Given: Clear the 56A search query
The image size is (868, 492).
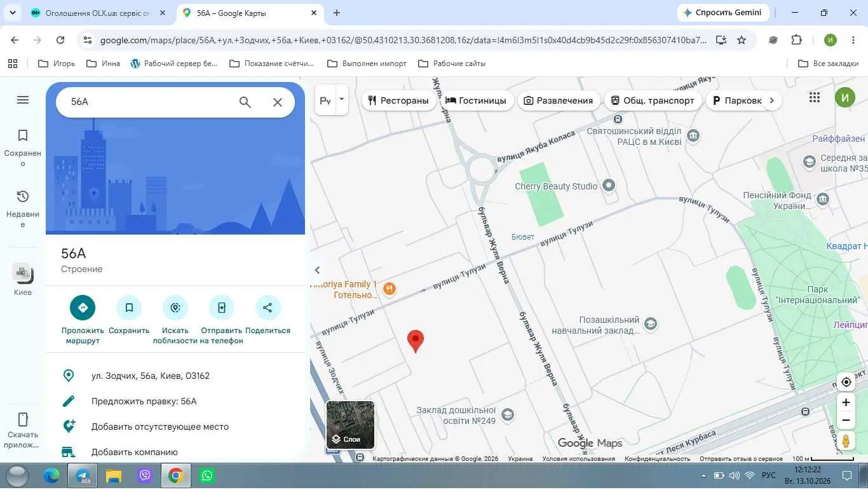Looking at the screenshot, I should (x=278, y=102).
